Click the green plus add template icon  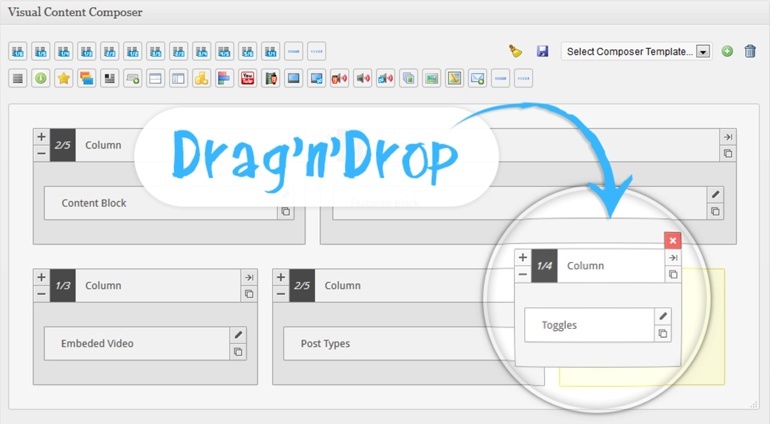pos(727,51)
